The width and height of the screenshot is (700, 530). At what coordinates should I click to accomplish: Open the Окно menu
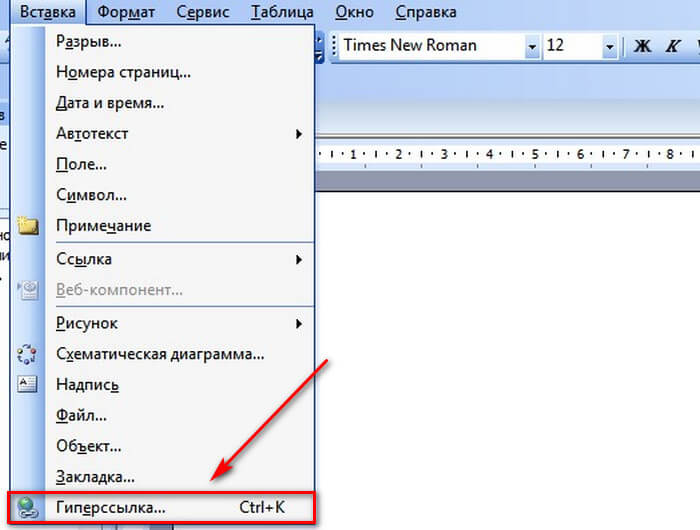pos(354,12)
